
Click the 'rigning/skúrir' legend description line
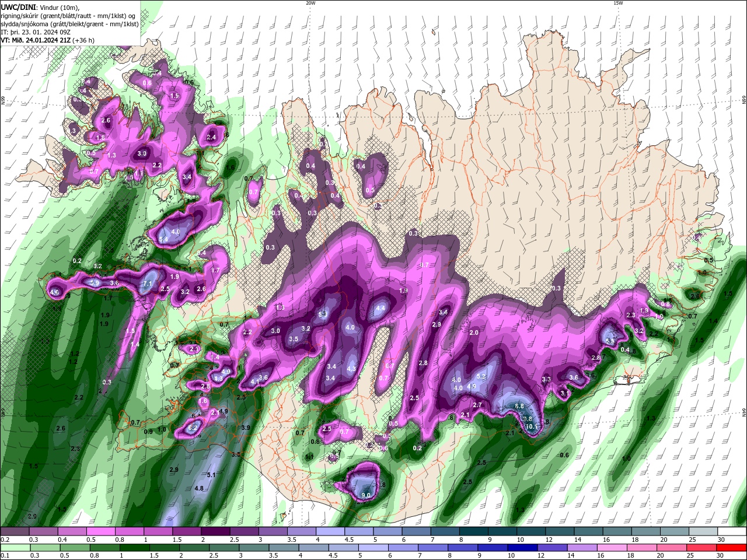tap(69, 15)
